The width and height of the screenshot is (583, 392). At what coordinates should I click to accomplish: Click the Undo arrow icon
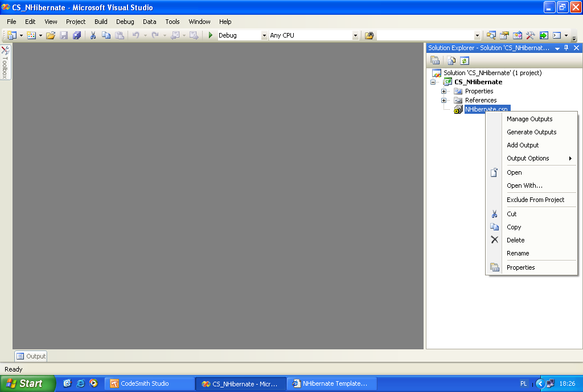coord(136,35)
